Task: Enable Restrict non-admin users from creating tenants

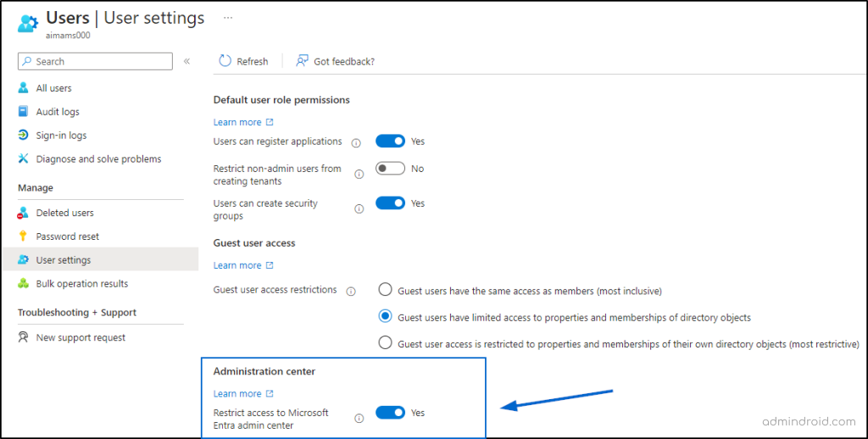Action: tap(390, 169)
